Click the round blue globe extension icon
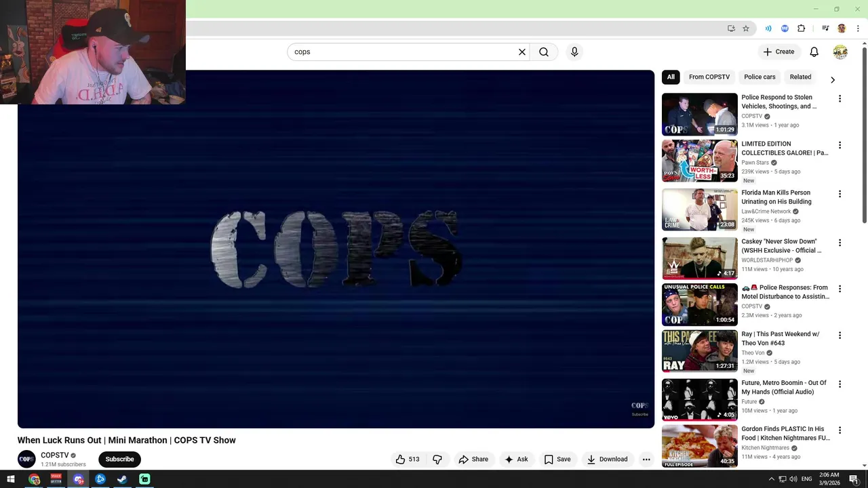Screen dimensions: 868x488 [785, 28]
